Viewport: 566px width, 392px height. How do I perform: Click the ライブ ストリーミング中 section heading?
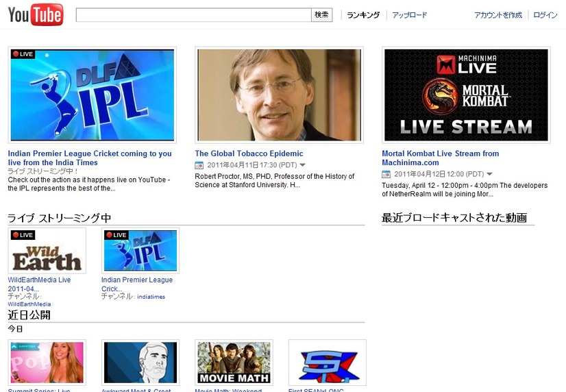(x=59, y=218)
